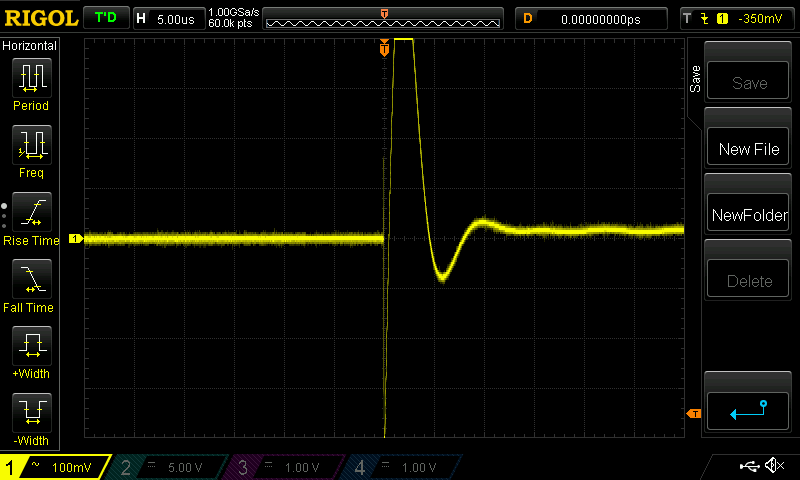800x480 pixels.
Task: Click the falling edge trigger icon
Action: 705,19
